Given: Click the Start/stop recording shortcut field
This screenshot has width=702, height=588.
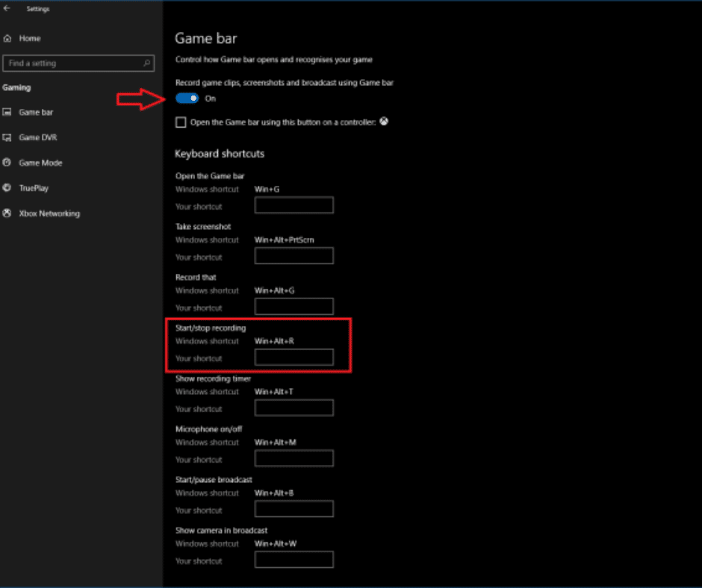Looking at the screenshot, I should point(293,357).
